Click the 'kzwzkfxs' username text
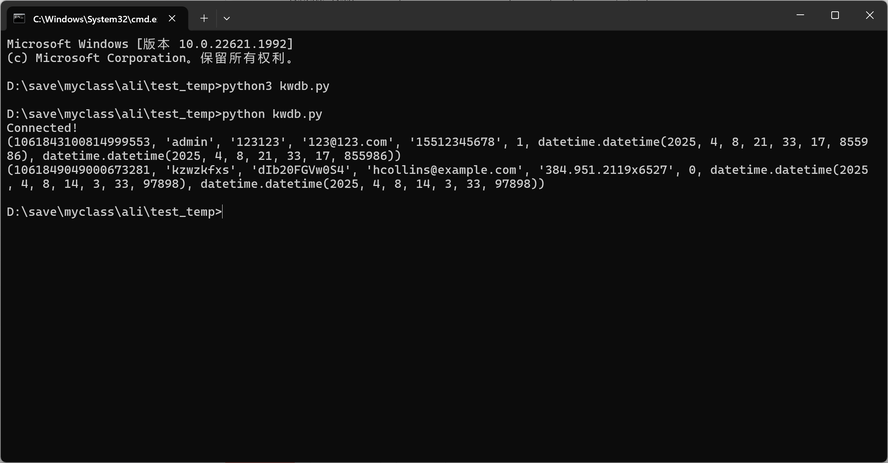 coord(200,170)
